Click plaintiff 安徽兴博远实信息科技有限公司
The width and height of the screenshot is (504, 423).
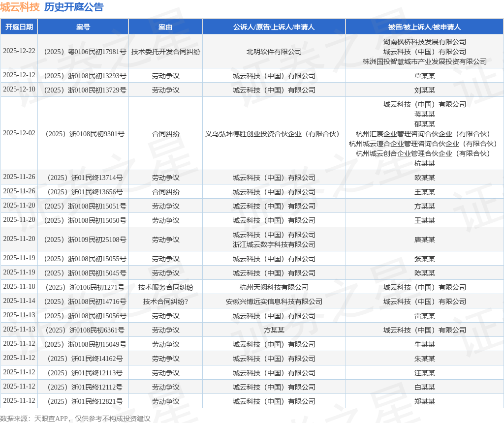pyautogui.click(x=274, y=302)
